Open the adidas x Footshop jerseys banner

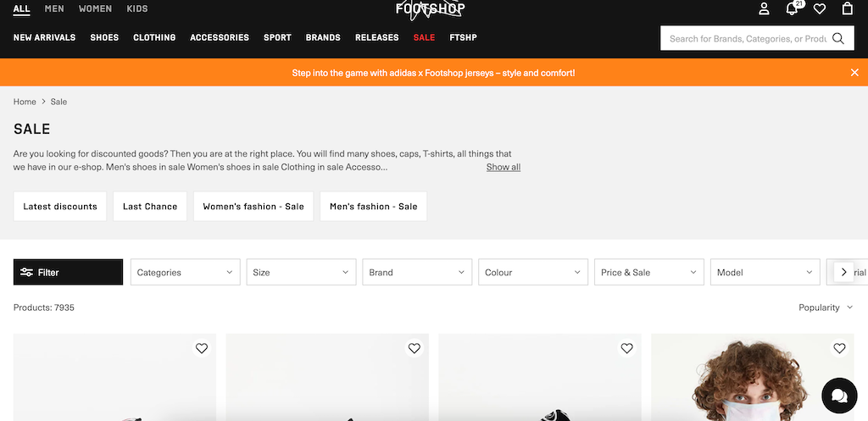tap(433, 73)
